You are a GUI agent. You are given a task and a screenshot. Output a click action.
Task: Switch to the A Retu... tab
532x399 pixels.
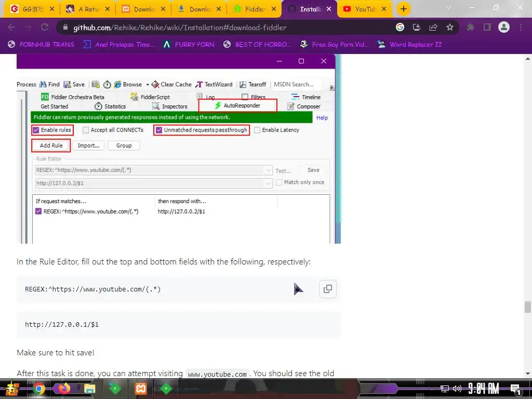click(88, 9)
